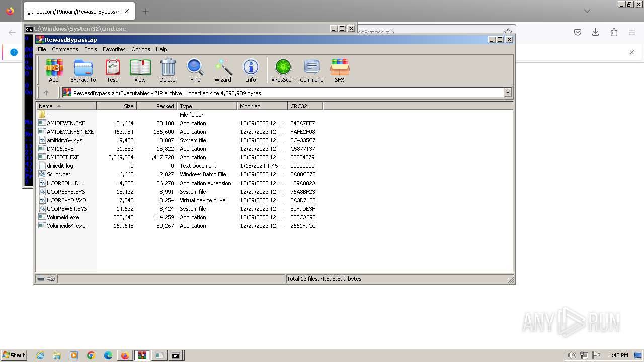Click the Firefox github.com browser tab
The height and width of the screenshot is (362, 644).
pyautogui.click(x=79, y=11)
